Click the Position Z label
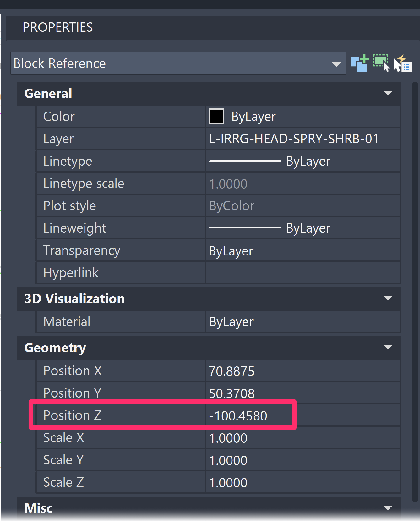Image resolution: width=420 pixels, height=521 pixels. click(72, 415)
